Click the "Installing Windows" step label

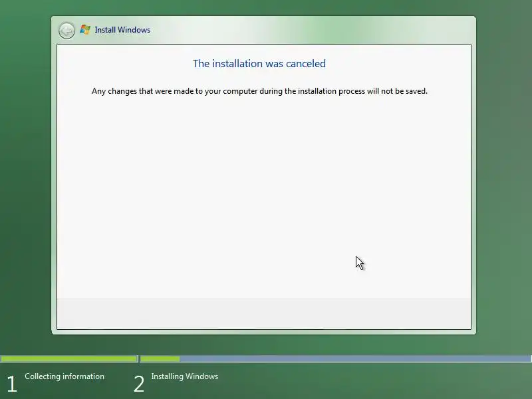point(185,376)
